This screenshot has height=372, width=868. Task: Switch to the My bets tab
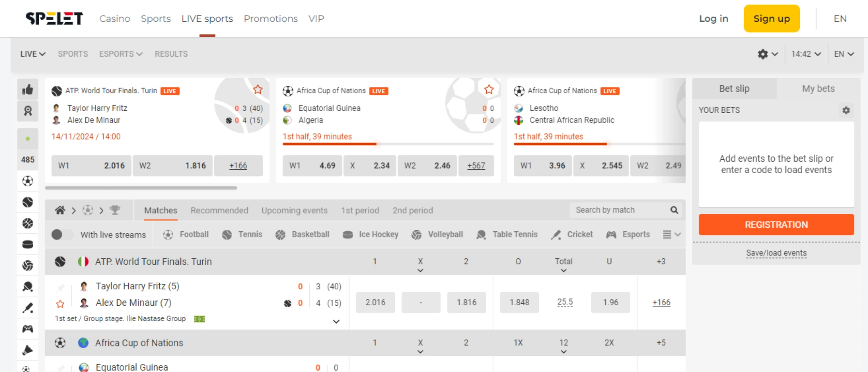(x=818, y=89)
